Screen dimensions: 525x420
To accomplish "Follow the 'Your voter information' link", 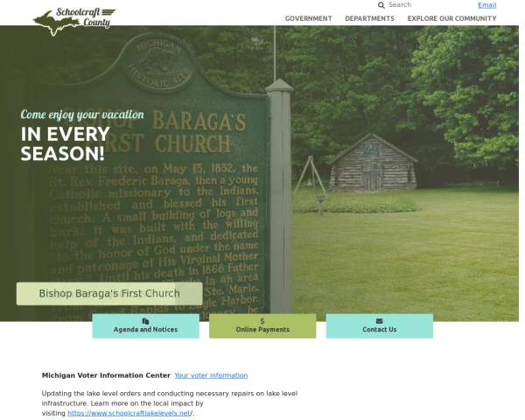I will tap(211, 375).
